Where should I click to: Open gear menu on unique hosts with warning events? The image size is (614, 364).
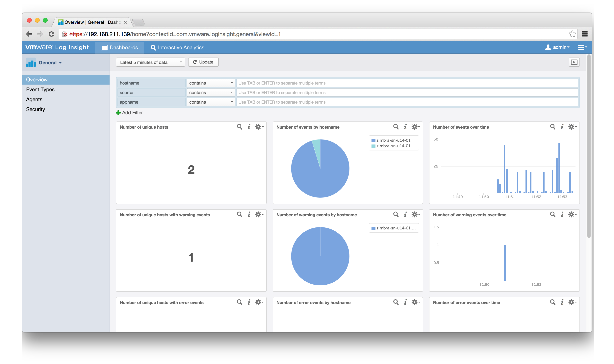259,214
